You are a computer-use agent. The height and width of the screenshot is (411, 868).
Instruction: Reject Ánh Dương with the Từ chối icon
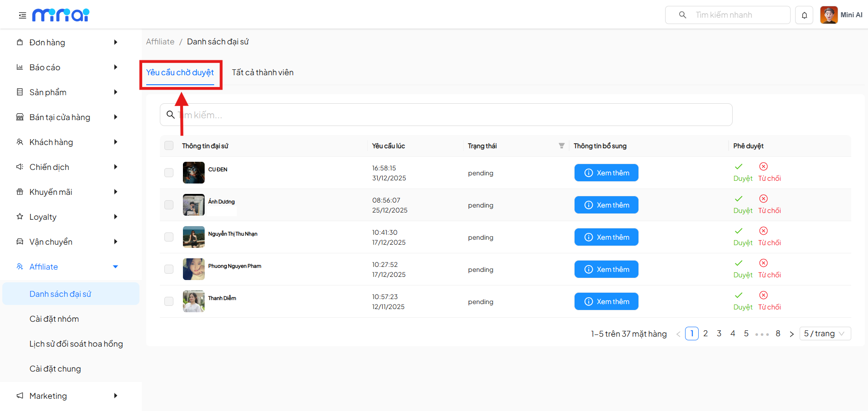point(763,199)
